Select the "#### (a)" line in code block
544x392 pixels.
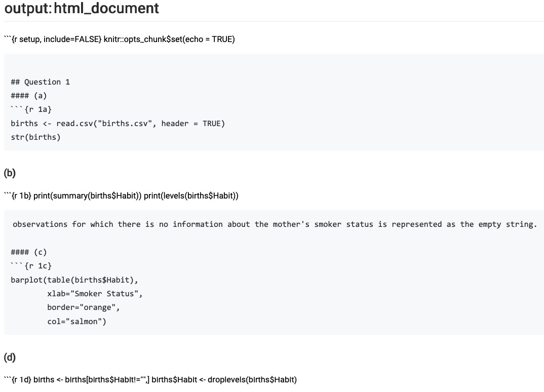coord(29,96)
